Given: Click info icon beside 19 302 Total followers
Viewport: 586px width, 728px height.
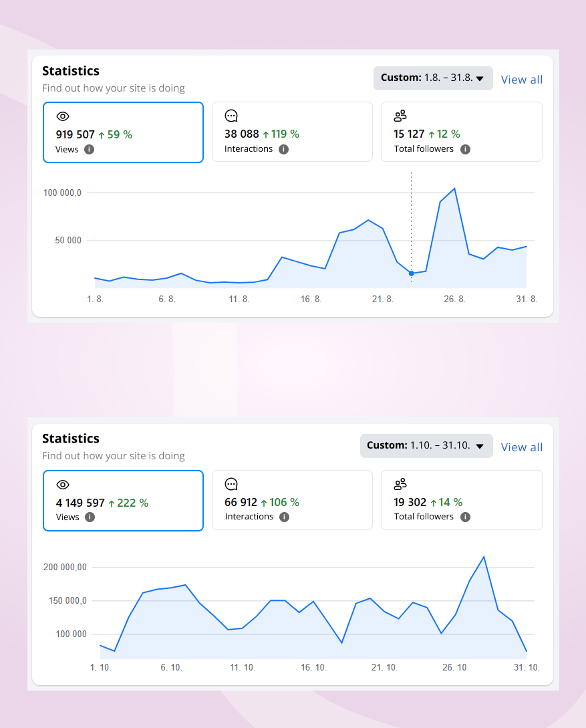Looking at the screenshot, I should tap(465, 517).
